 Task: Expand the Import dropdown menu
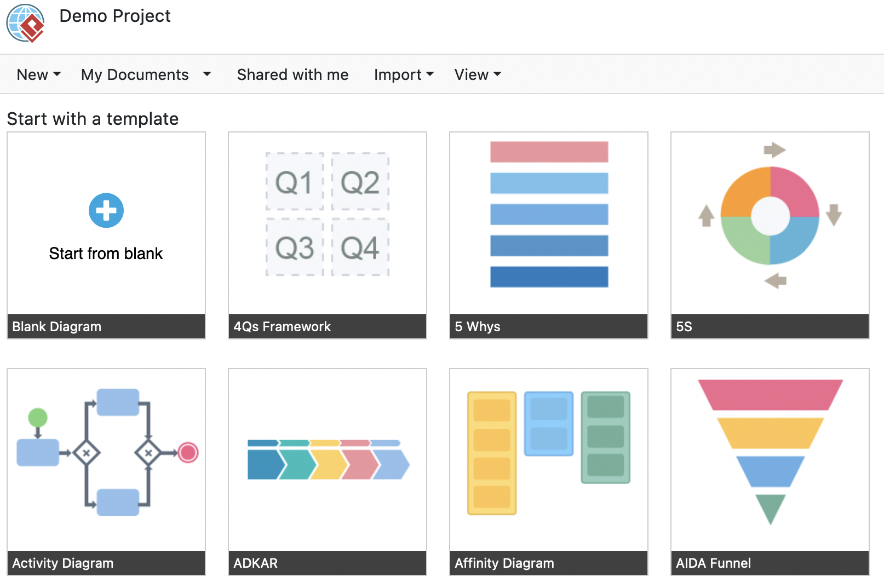(404, 74)
